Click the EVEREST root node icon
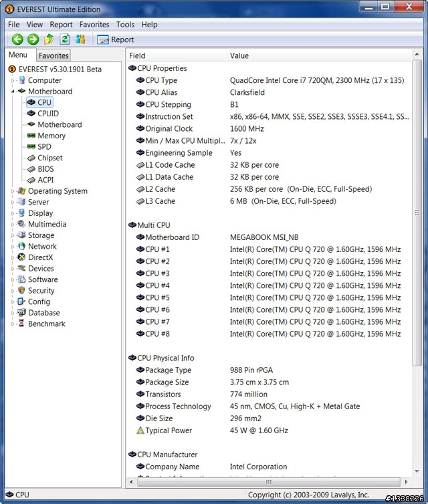Image resolution: width=428 pixels, height=504 pixels. (12, 69)
